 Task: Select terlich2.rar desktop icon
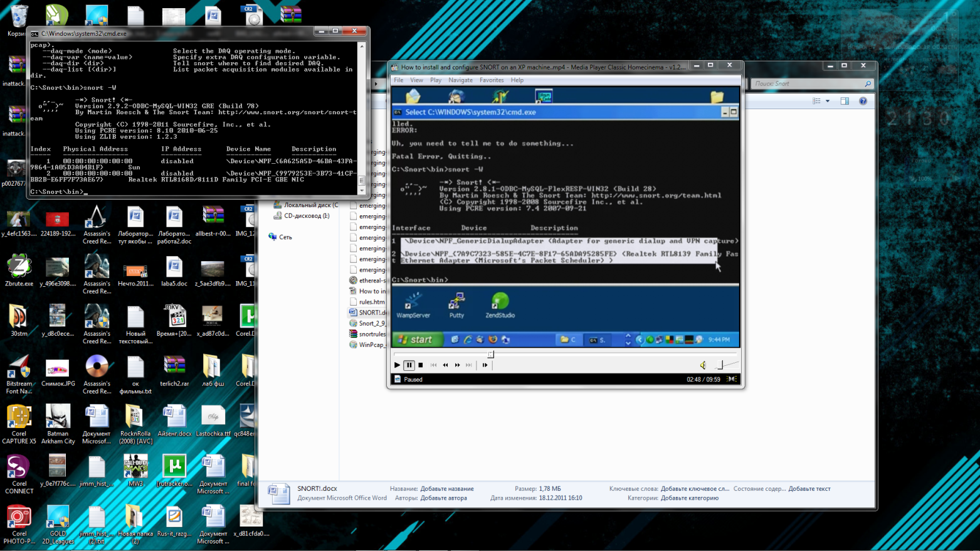(x=174, y=371)
